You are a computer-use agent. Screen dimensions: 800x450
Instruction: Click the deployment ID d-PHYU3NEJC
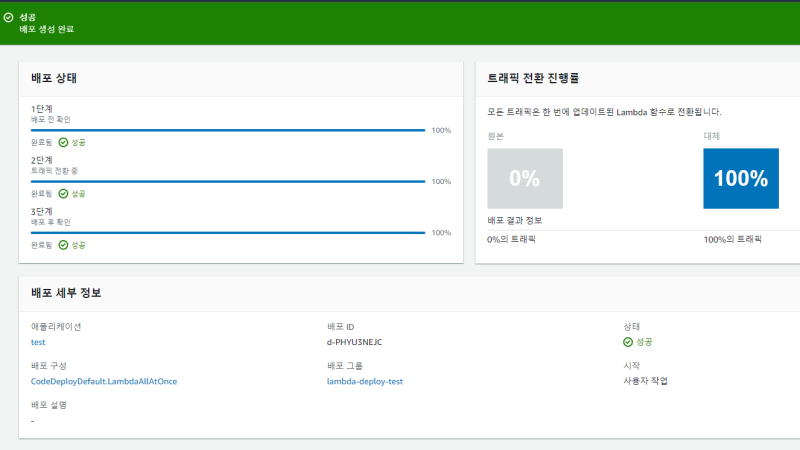(x=355, y=342)
